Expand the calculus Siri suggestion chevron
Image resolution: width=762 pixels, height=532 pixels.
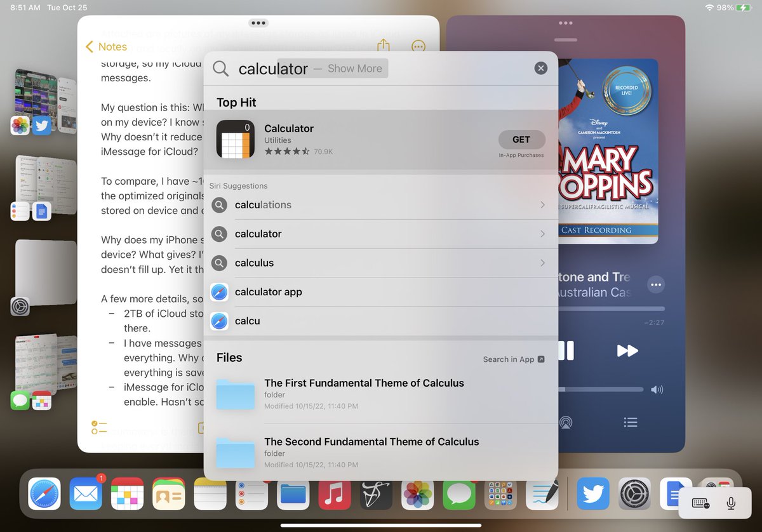[542, 263]
